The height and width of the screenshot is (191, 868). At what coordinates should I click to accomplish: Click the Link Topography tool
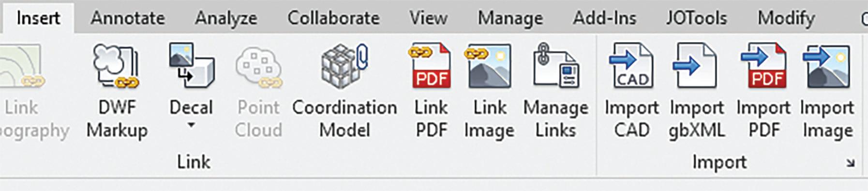click(22, 66)
